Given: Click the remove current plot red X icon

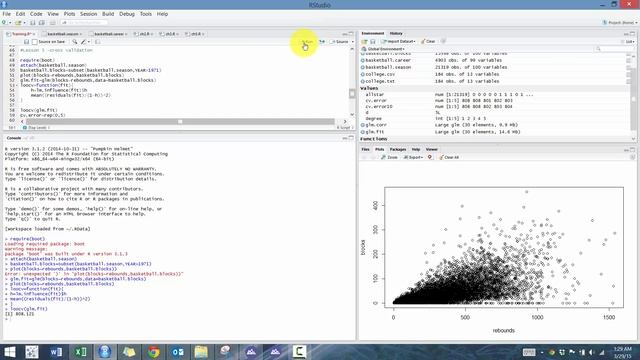Looking at the screenshot, I should [430, 157].
